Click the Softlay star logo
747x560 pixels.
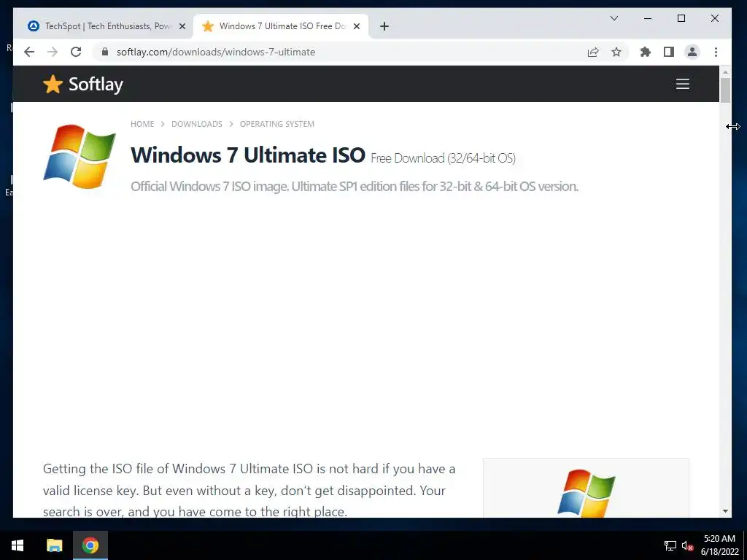53,85
